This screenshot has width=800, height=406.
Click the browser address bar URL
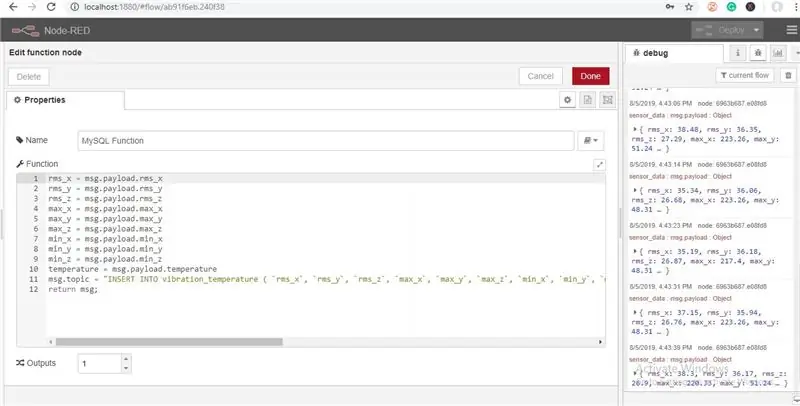154,7
